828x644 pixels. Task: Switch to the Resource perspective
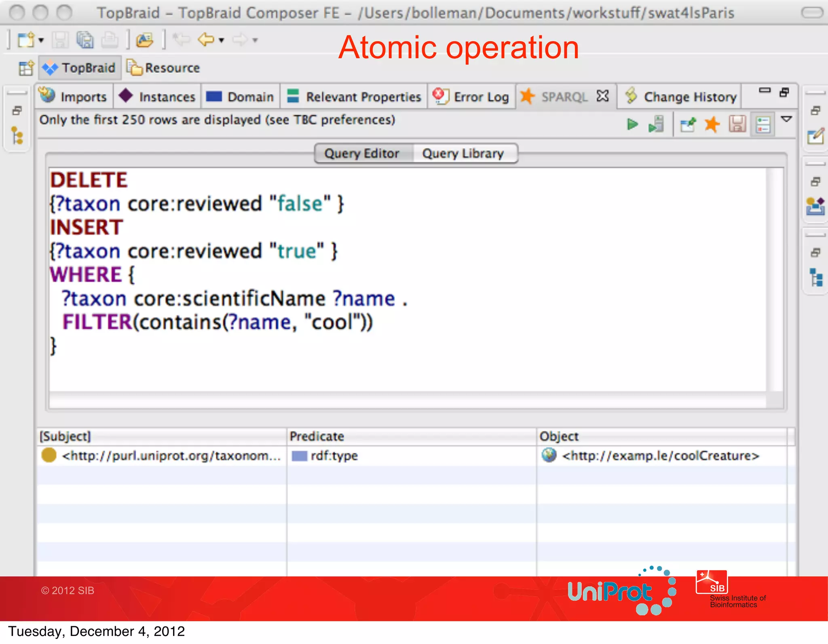[164, 68]
